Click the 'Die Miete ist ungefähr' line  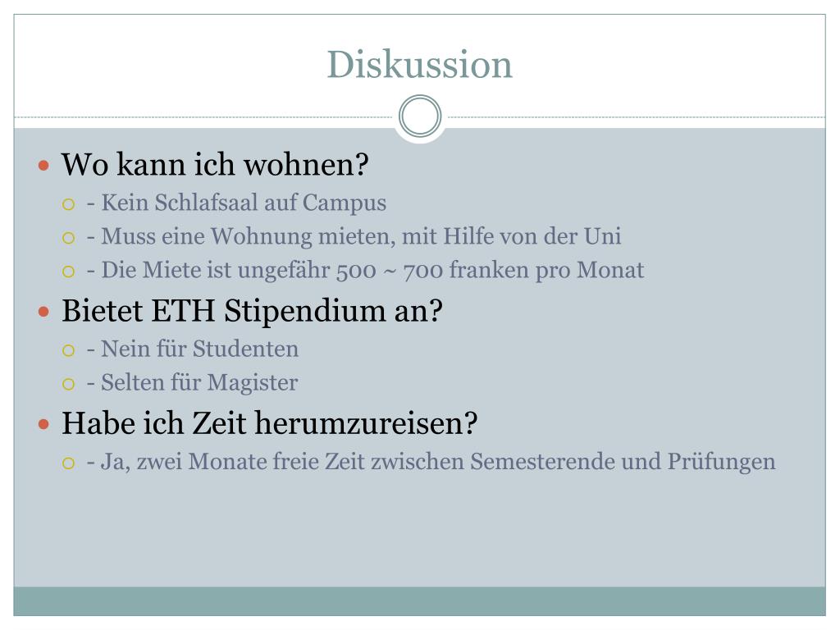pyautogui.click(x=365, y=271)
